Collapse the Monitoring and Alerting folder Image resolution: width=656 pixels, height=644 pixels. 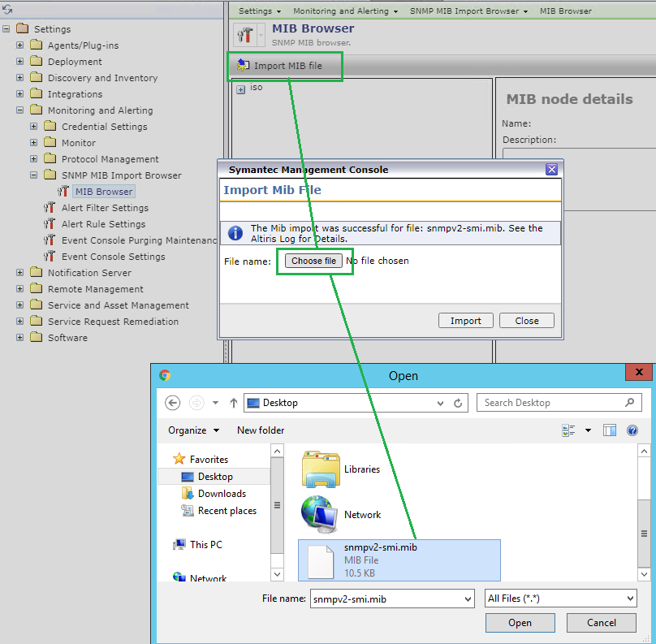20,110
